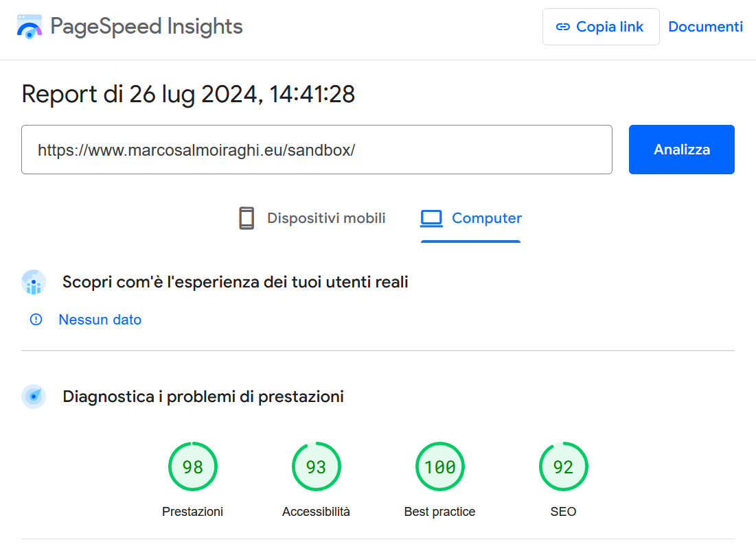Click the laptop icon beside Computer
The height and width of the screenshot is (555, 756).
pos(431,218)
